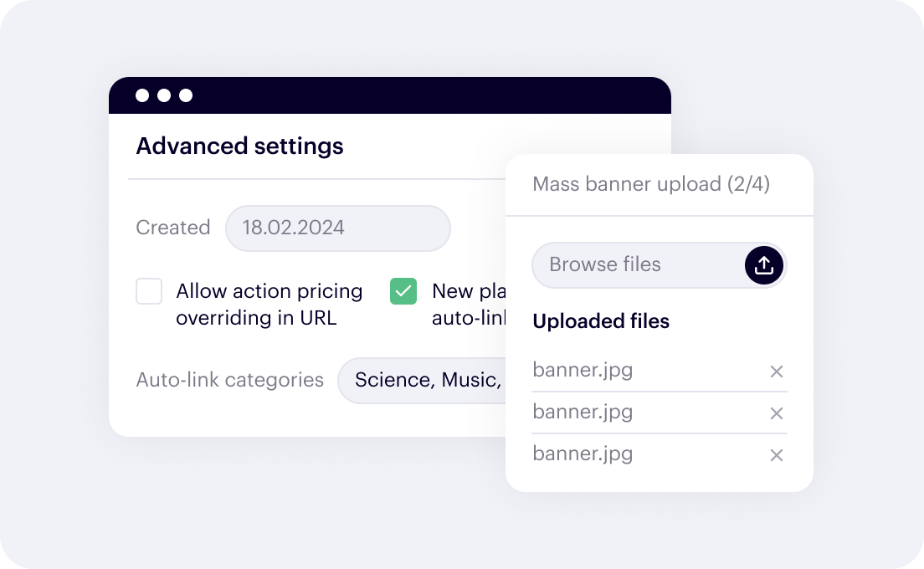924x569 pixels.
Task: Click the Allow action pricing overriding label
Action: (269, 304)
